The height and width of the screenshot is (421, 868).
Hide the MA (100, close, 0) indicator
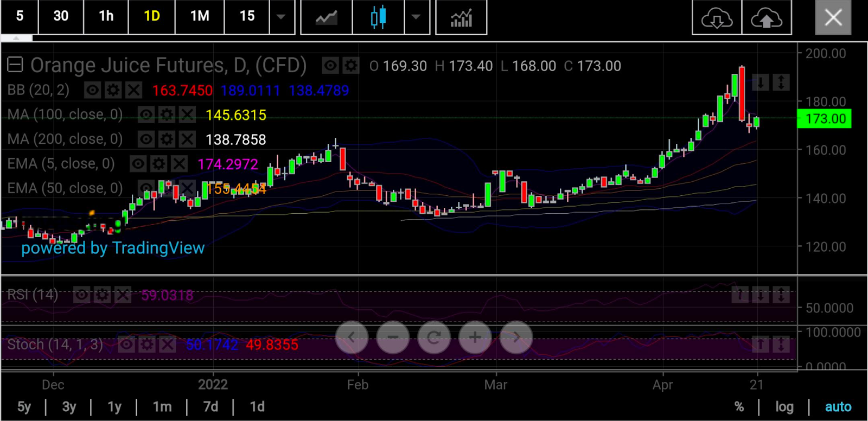[146, 114]
